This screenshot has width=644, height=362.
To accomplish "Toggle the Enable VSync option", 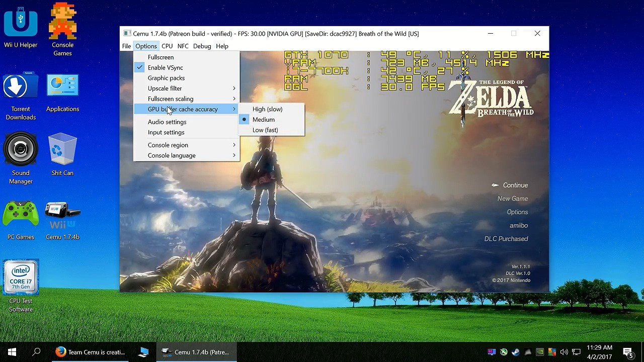I will pos(186,67).
